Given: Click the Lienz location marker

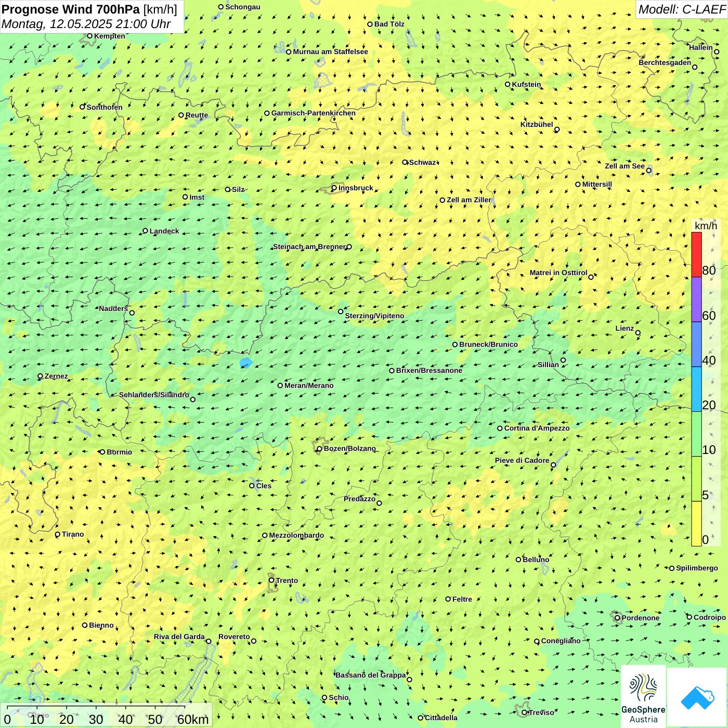Looking at the screenshot, I should [638, 333].
